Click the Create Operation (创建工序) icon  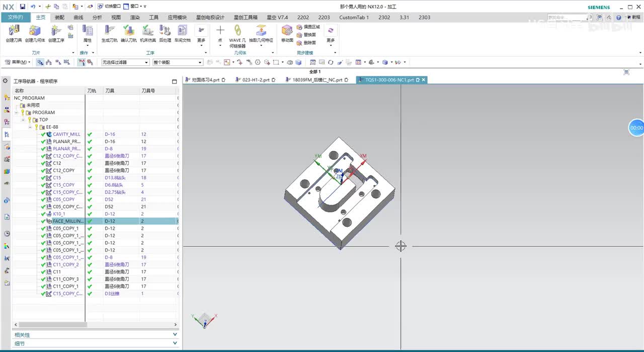click(x=56, y=31)
